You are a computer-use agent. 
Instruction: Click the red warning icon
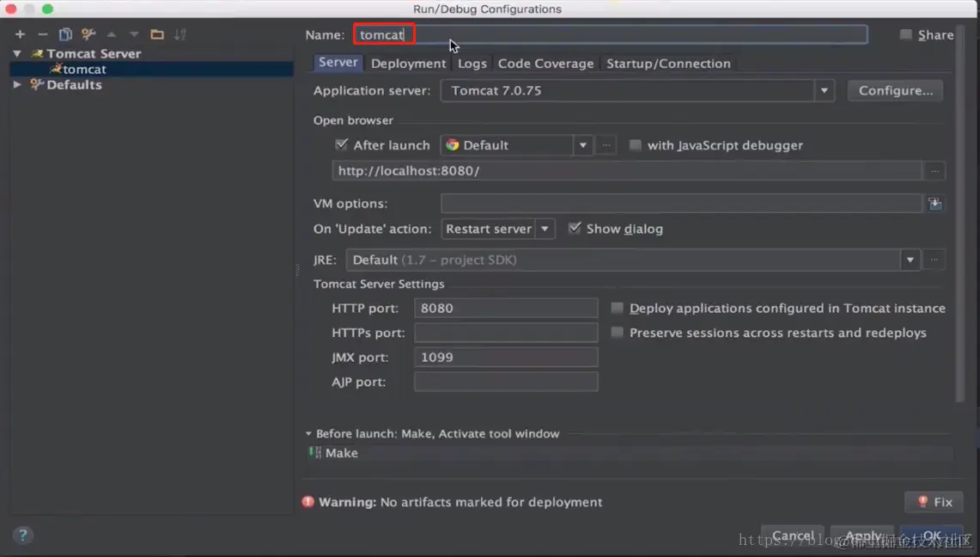coord(308,502)
